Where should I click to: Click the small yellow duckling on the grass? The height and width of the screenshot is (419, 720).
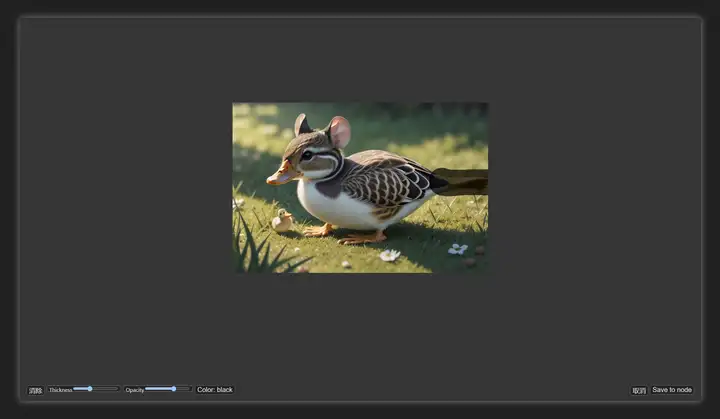(282, 221)
